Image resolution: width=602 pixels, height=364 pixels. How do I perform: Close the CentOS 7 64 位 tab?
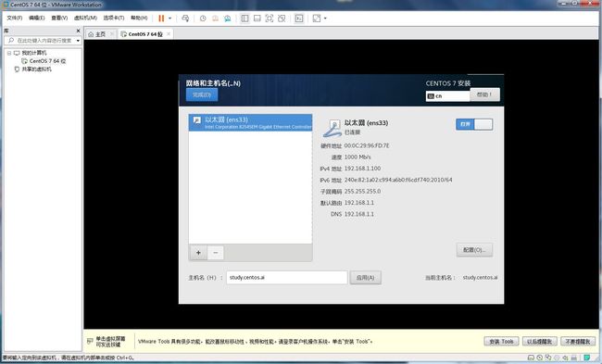[x=169, y=34]
